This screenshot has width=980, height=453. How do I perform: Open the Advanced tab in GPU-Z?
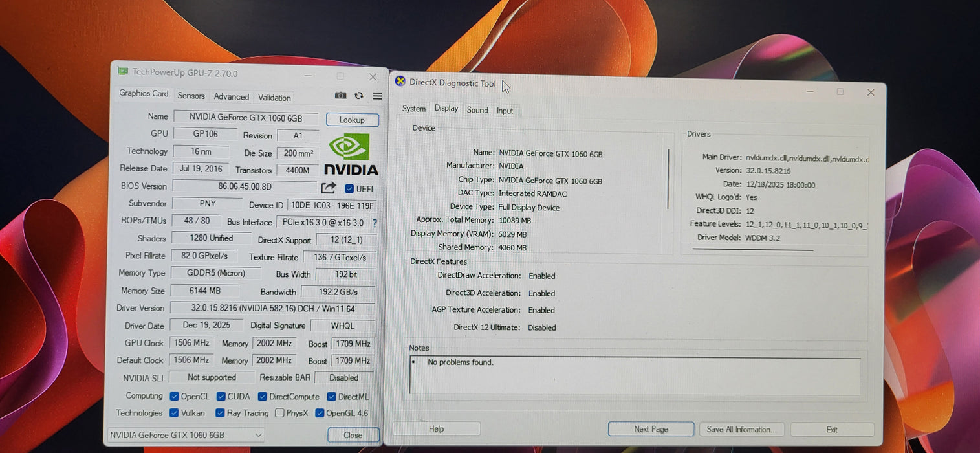231,97
